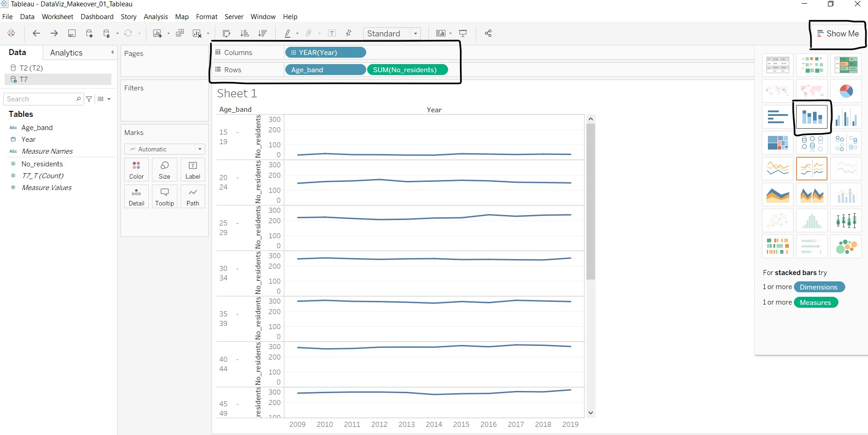Open Tooltip settings in the Marks card

coord(164,196)
